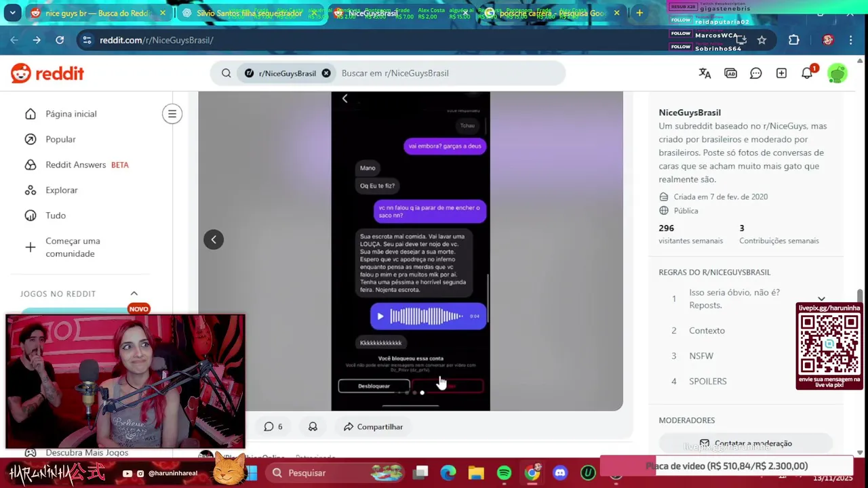Open Spotify from the taskbar
868x488 pixels.
tap(504, 473)
